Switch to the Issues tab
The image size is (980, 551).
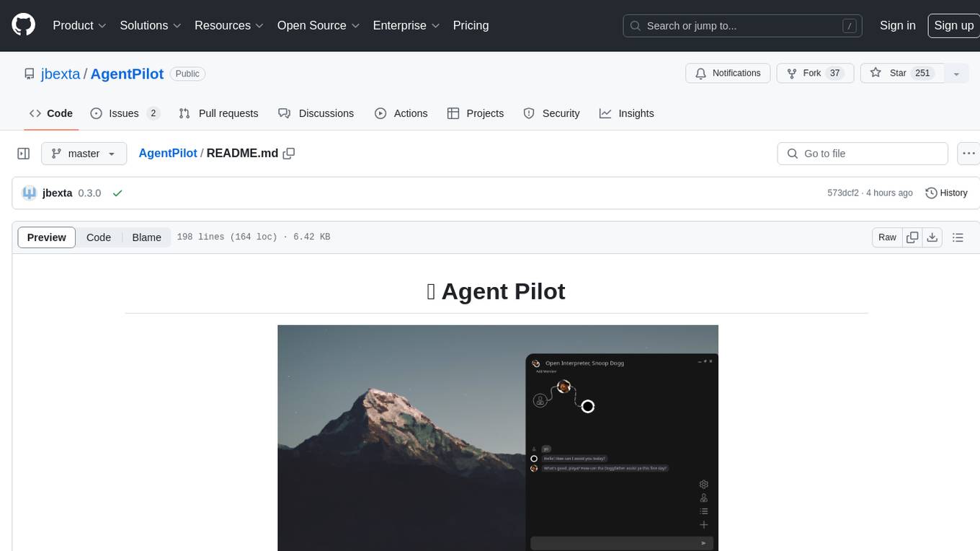tap(125, 113)
